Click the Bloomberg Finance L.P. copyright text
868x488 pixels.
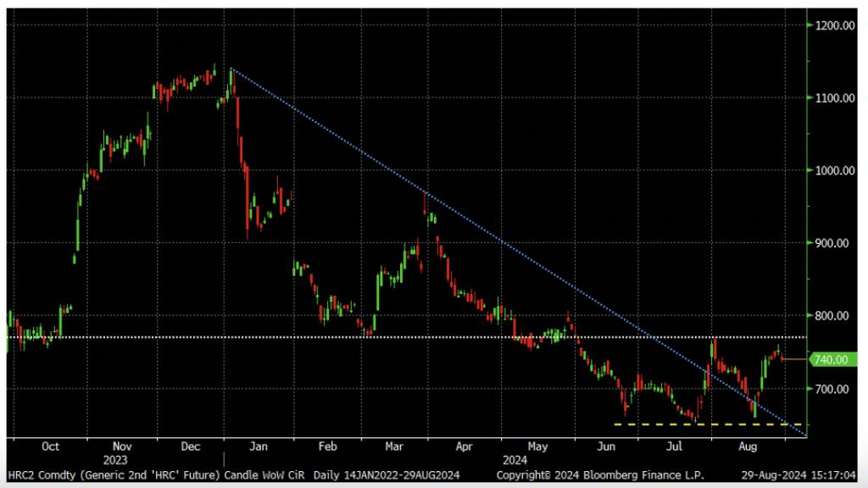point(600,474)
